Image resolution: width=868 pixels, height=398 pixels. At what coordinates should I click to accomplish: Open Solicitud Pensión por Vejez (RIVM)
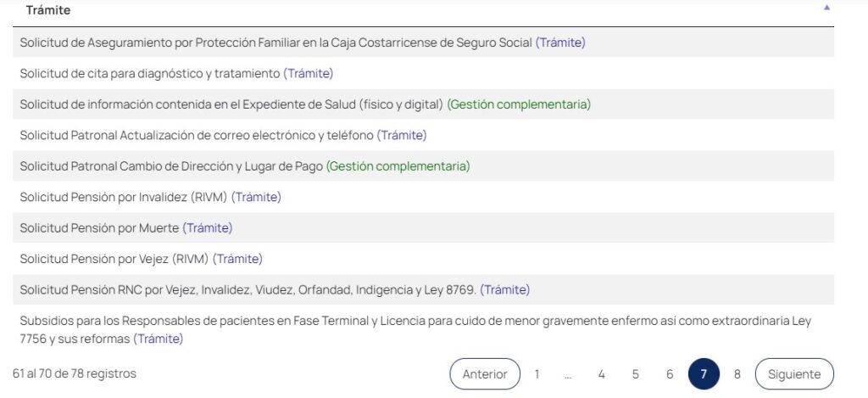114,259
